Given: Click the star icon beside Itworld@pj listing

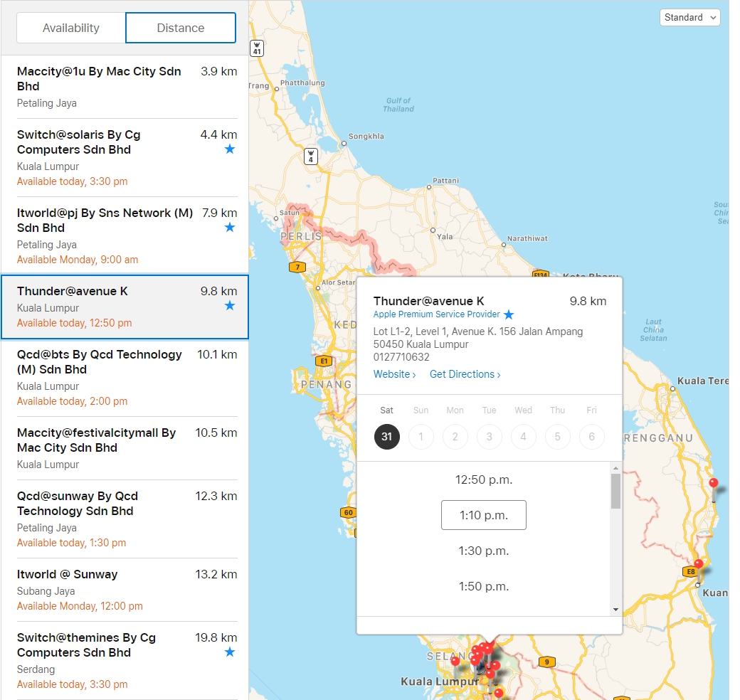Looking at the screenshot, I should coord(230,228).
